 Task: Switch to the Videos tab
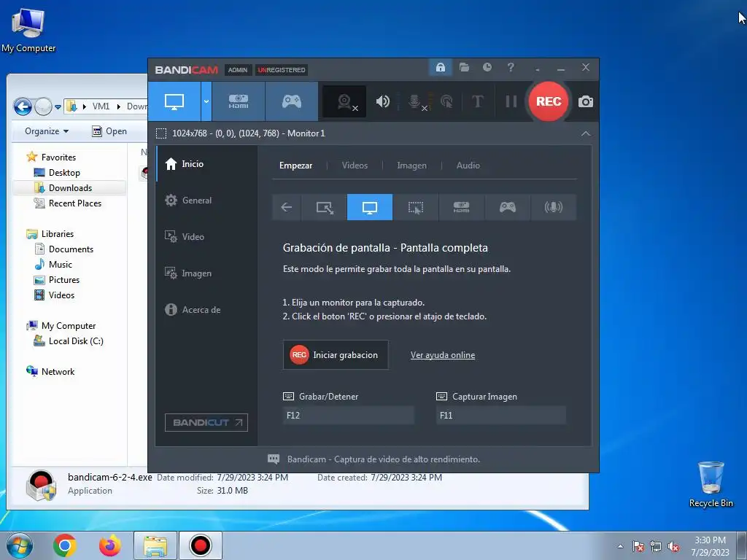(355, 166)
